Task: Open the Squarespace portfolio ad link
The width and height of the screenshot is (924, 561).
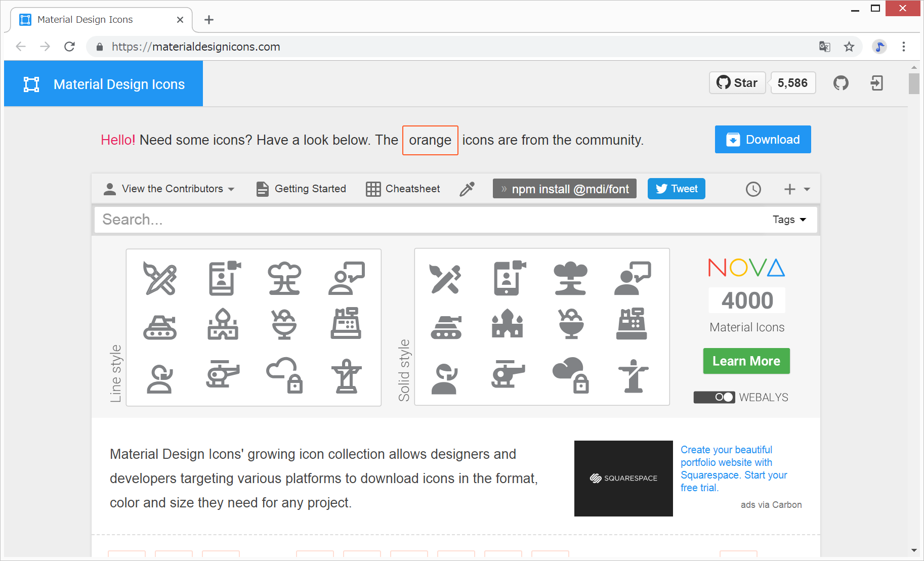Action: pyautogui.click(x=733, y=468)
